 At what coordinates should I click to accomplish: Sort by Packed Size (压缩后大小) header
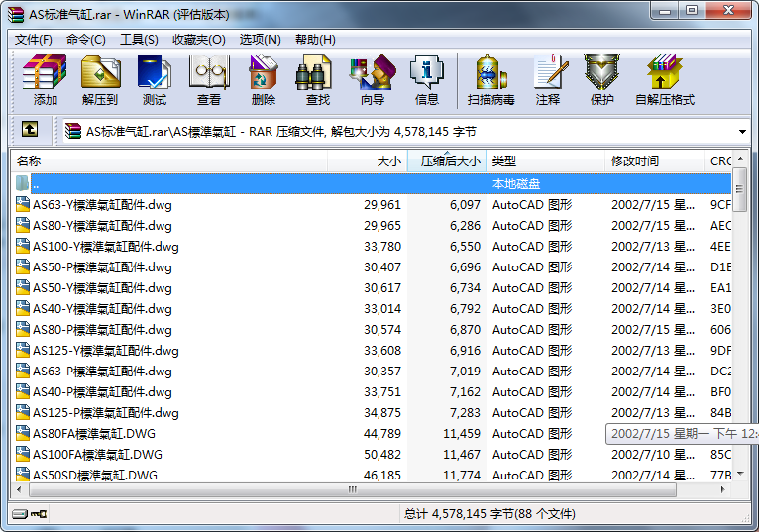447,161
